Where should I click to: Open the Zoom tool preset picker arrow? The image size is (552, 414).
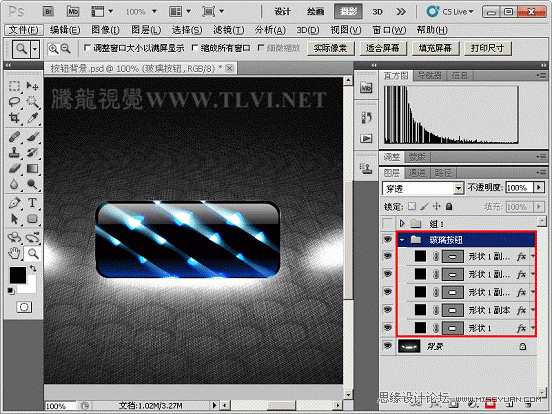[35, 49]
